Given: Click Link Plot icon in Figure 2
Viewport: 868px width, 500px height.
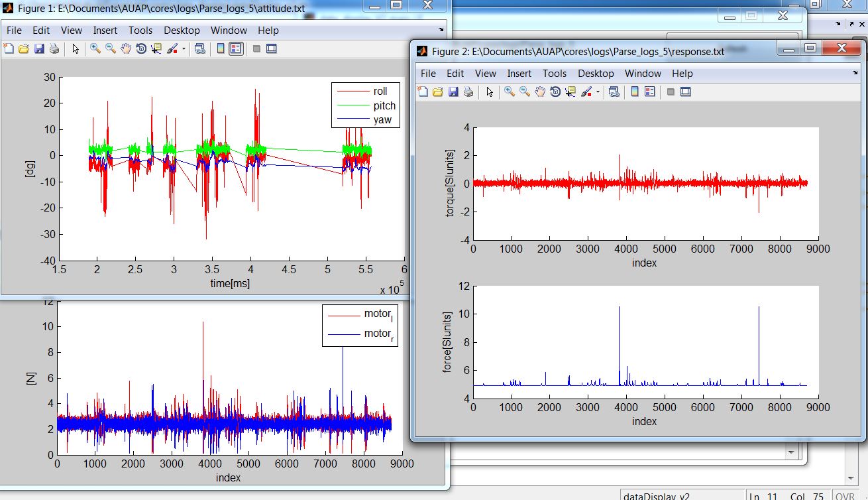Looking at the screenshot, I should 614,92.
